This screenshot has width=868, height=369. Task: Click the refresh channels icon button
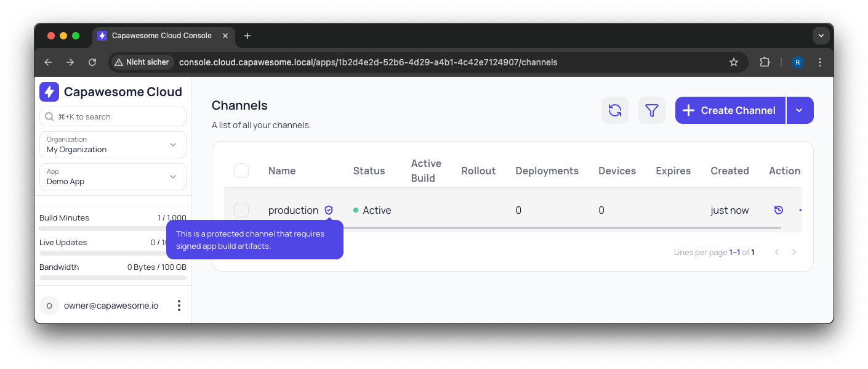pyautogui.click(x=614, y=110)
